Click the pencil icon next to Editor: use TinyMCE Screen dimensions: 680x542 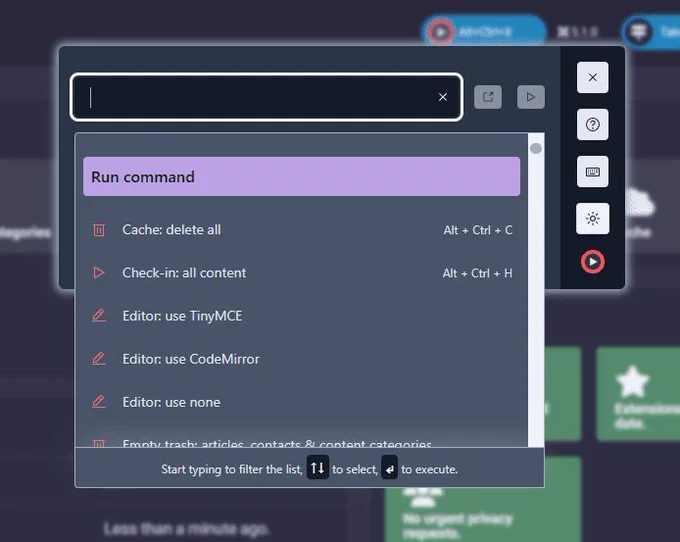coord(99,315)
